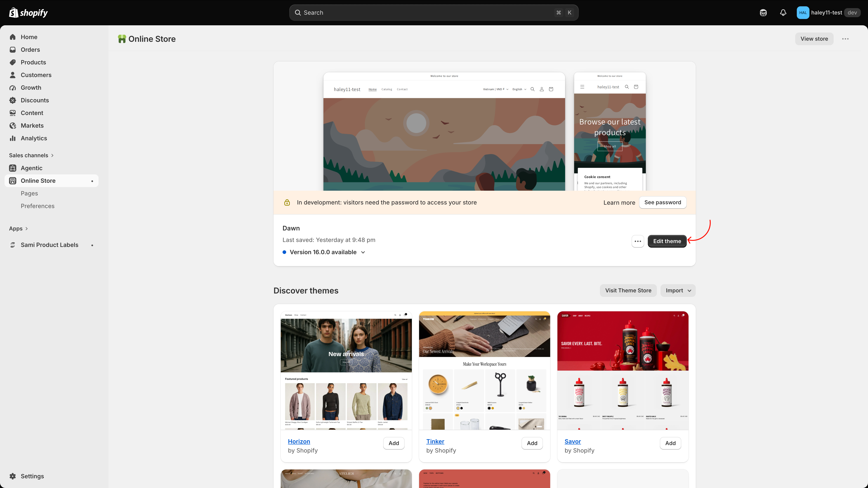The width and height of the screenshot is (868, 488).
Task: Click 'Last saved: Yesterday at 9:48 pm' text
Action: tap(328, 240)
